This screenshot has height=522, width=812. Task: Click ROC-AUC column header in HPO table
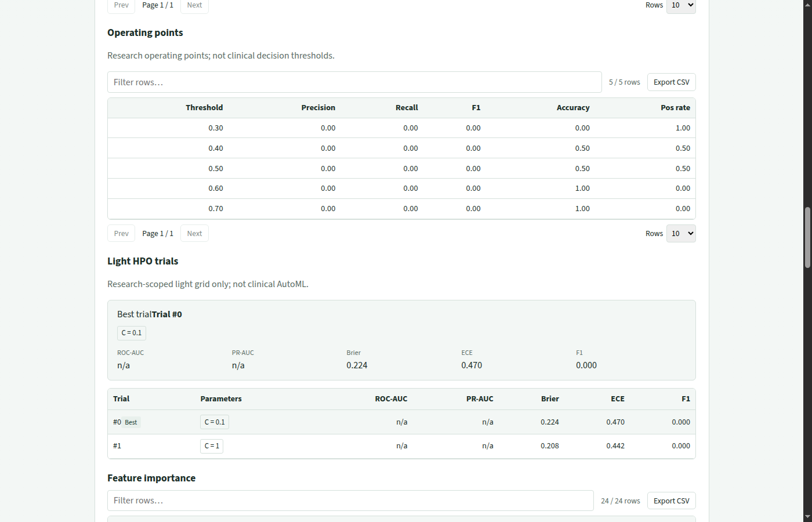tap(391, 399)
